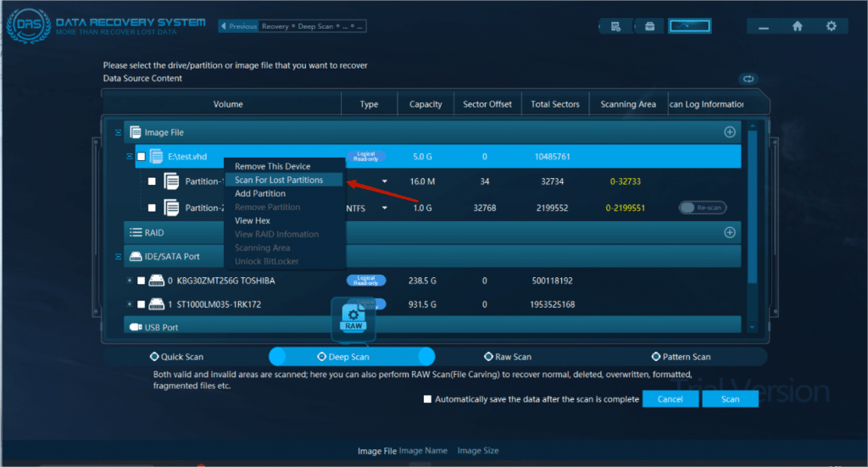Check the E:\test.vhd checkbox
This screenshot has width=868, height=467.
click(x=142, y=157)
